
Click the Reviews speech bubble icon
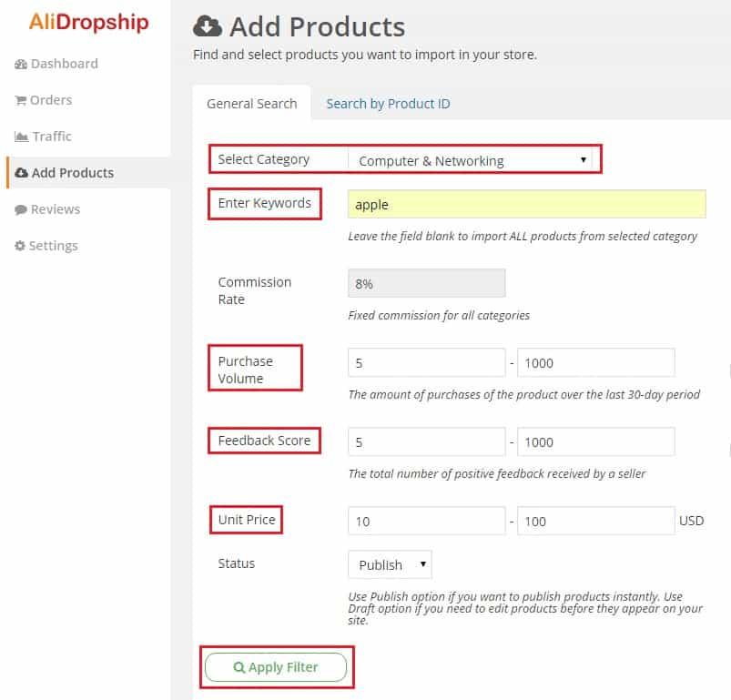click(21, 209)
